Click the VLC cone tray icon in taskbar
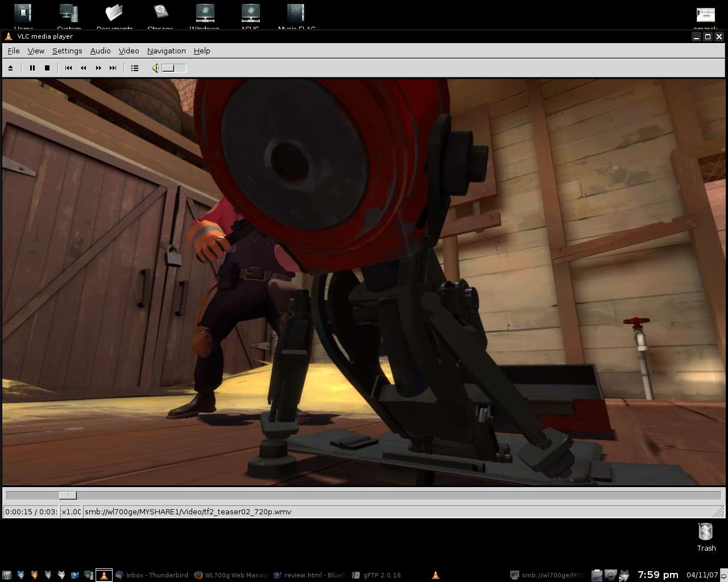Image resolution: width=728 pixels, height=582 pixels. tap(436, 575)
